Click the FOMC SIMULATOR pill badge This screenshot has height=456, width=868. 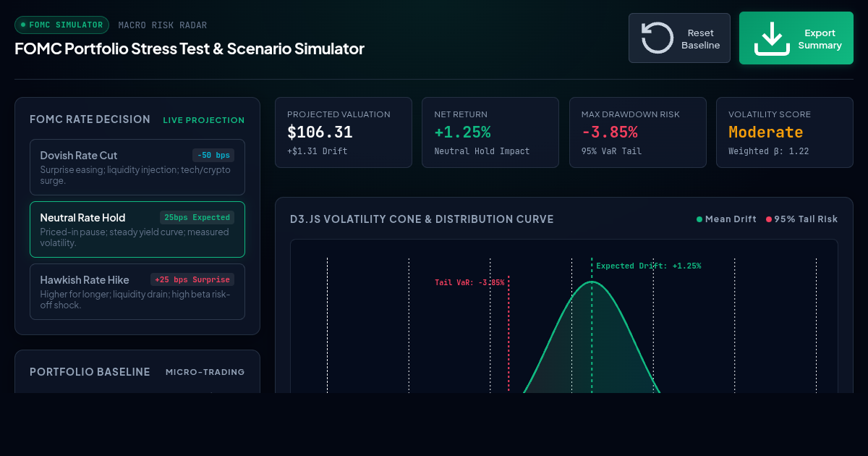click(61, 25)
